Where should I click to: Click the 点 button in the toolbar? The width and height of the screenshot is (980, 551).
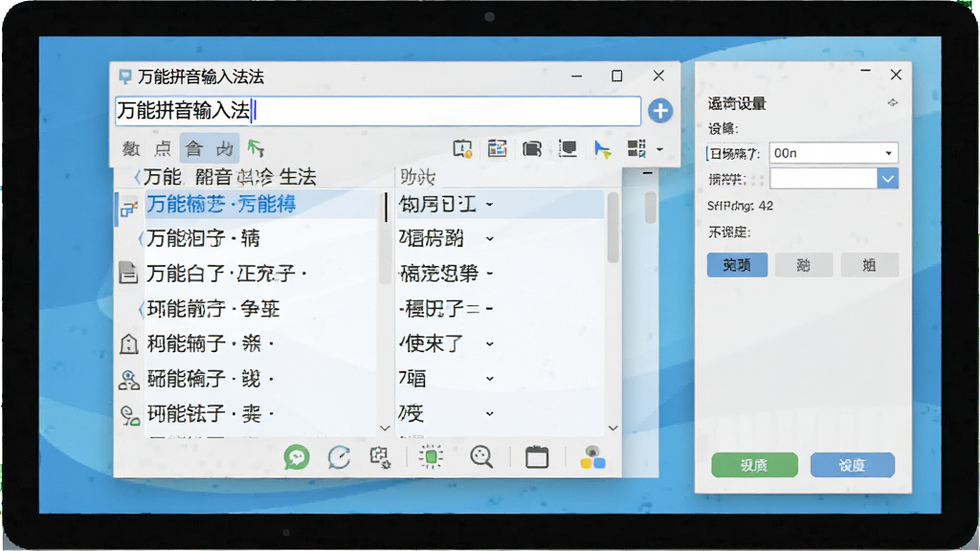[163, 148]
